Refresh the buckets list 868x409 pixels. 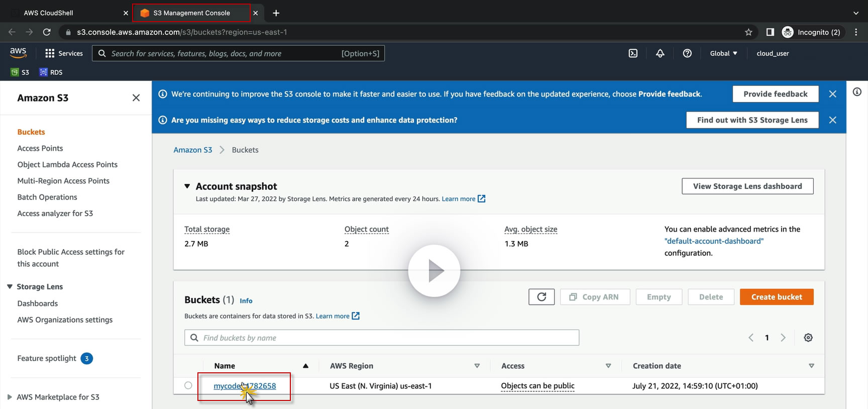[541, 297]
